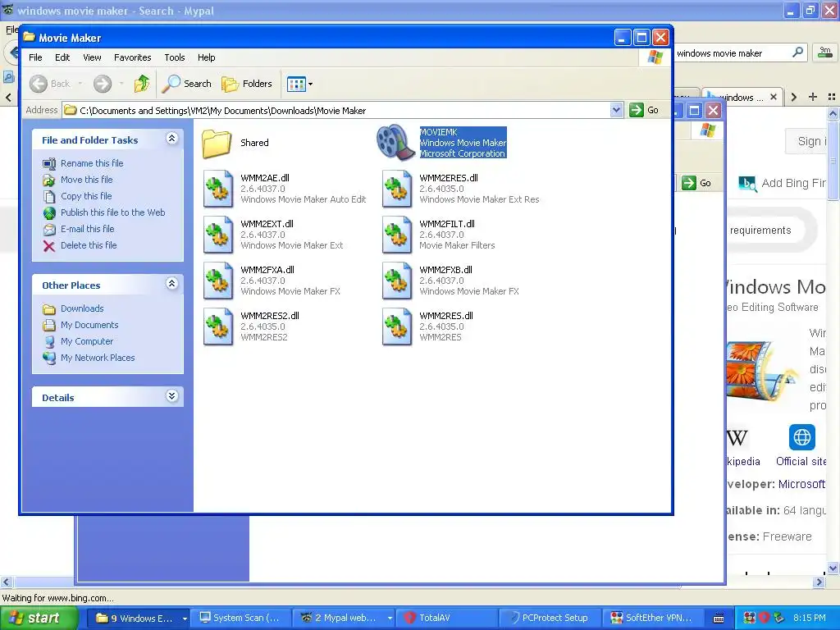Select the WMM2FILT.dll file icon
The width and height of the screenshot is (840, 630).
pos(397,235)
